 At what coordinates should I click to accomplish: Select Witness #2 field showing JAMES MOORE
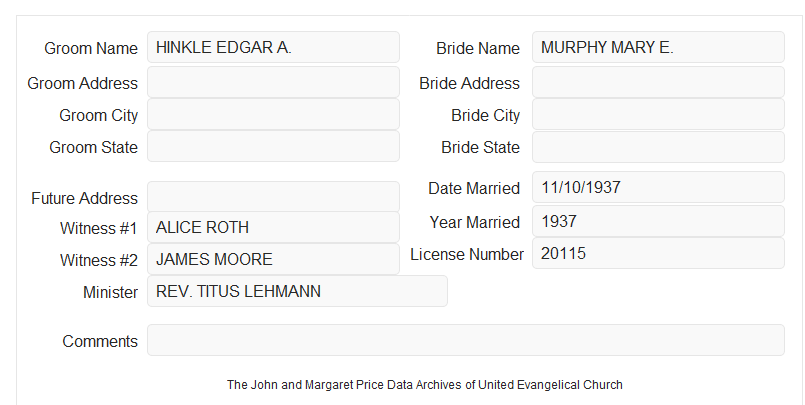tap(273, 259)
